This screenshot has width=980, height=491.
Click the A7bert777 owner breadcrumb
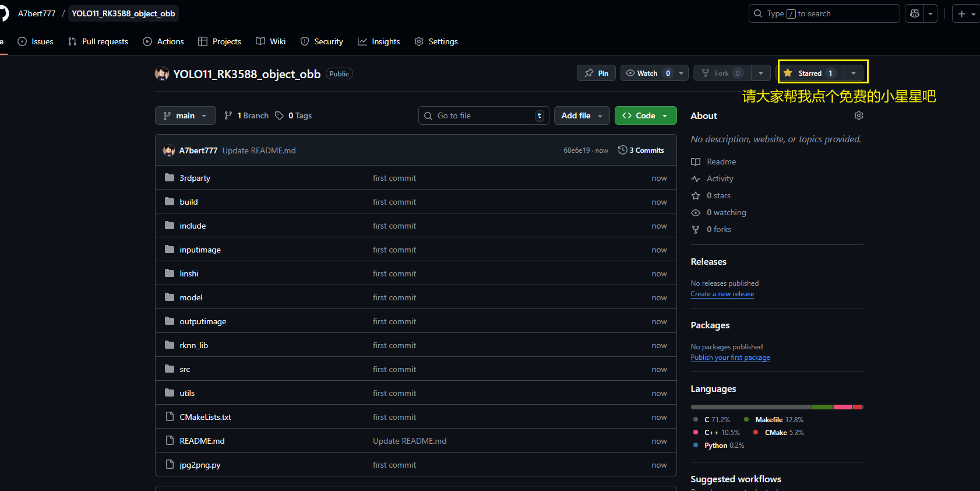click(x=37, y=13)
